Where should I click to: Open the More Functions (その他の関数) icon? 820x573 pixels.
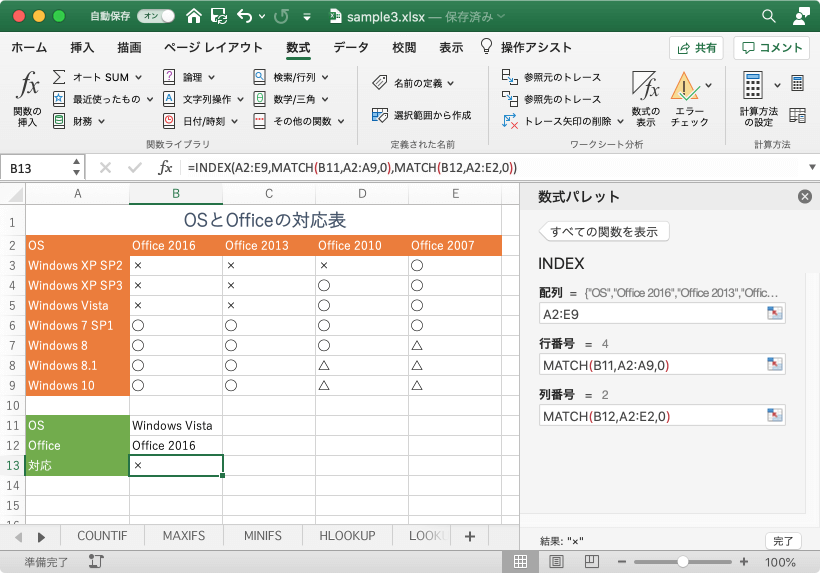259,121
